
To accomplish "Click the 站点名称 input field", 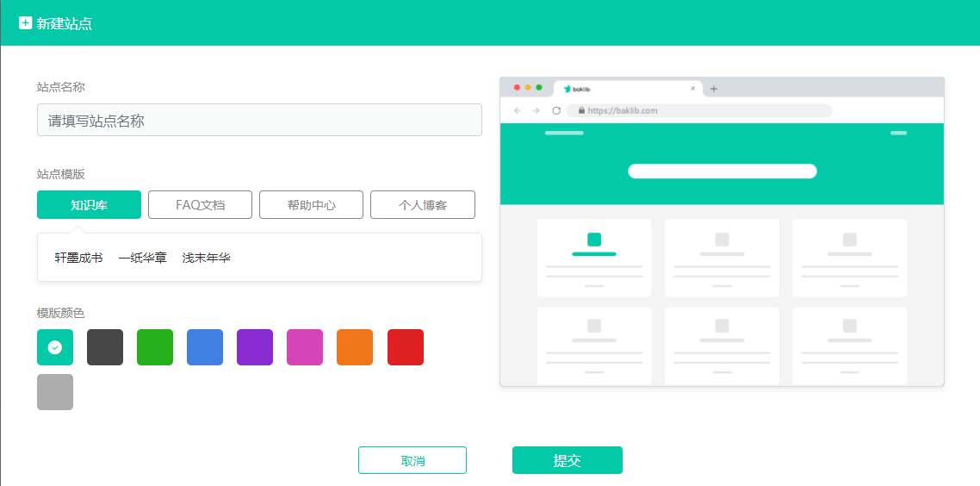I will [x=259, y=121].
